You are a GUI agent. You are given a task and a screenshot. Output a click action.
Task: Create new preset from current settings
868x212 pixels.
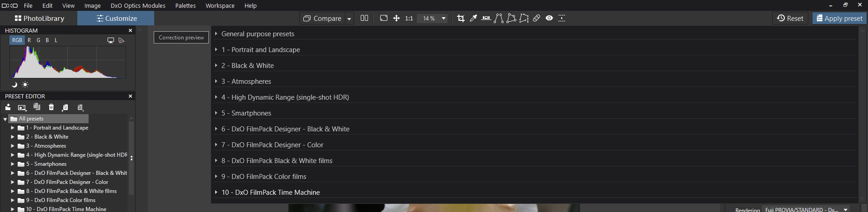(22, 107)
